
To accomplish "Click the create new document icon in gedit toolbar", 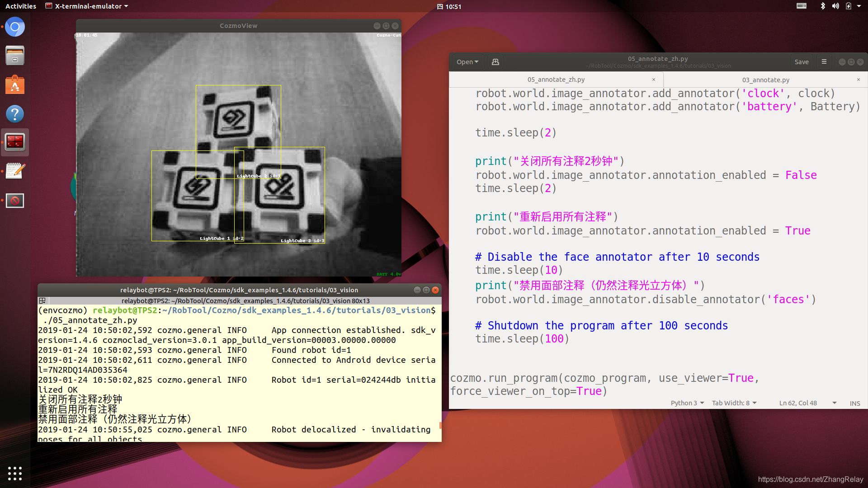I will pyautogui.click(x=495, y=61).
